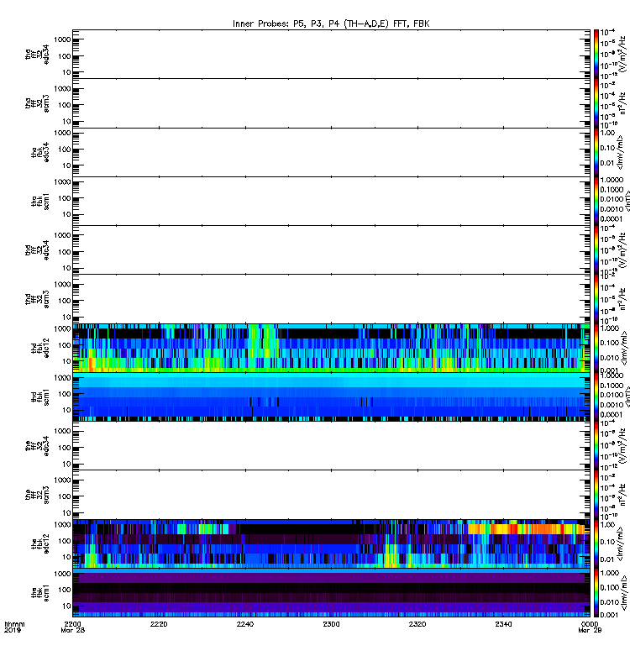
Task: Click the the fff 32 scm3 axis label
Action: [37, 495]
